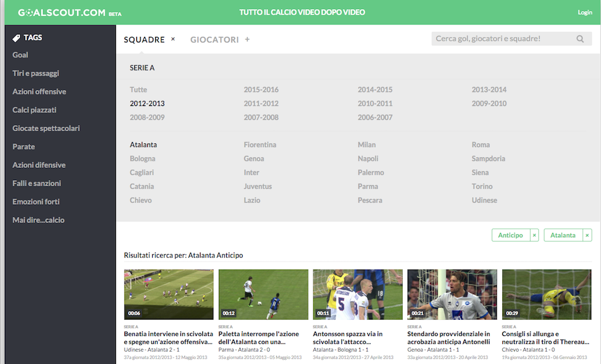Click the Paletta interrompe l'azione title
The height and width of the screenshot is (364, 601).
[x=258, y=338]
